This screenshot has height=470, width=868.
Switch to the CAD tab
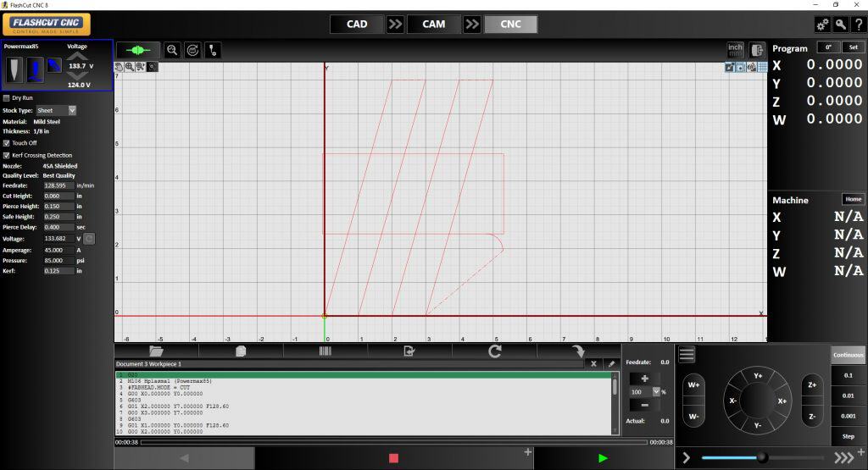pos(357,24)
